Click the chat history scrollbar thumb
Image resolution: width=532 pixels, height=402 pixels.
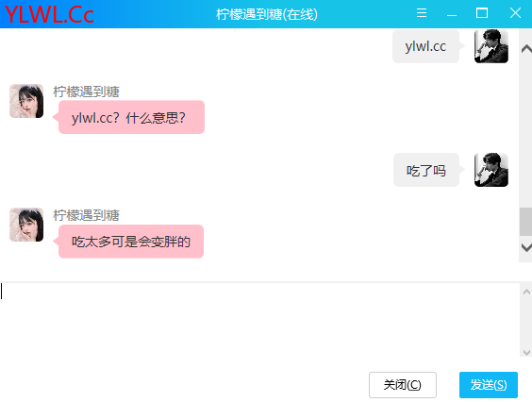click(526, 222)
